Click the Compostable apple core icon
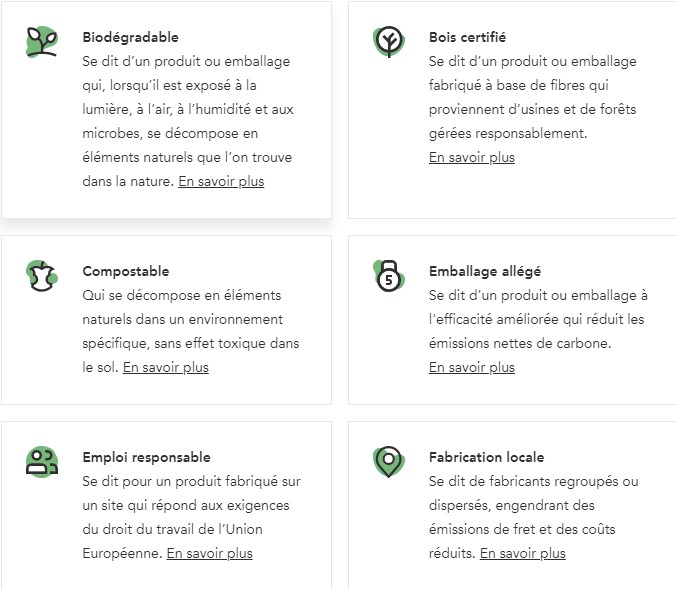 click(42, 276)
